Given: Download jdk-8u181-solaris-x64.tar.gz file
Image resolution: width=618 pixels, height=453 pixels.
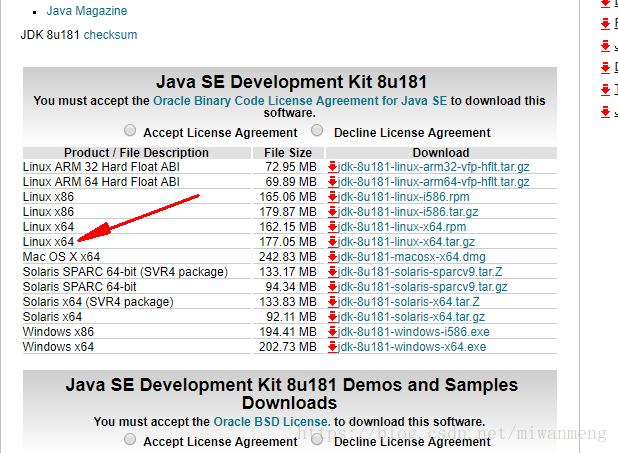Looking at the screenshot, I should pyautogui.click(x=411, y=317).
